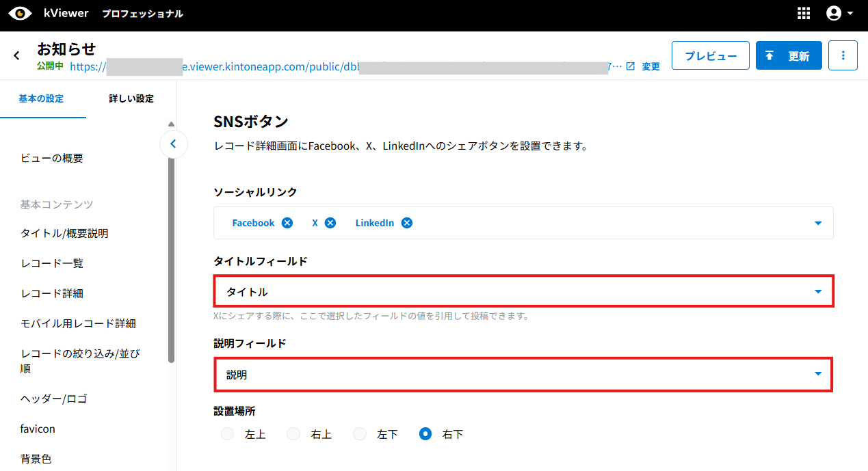Screen dimensions: 868x471
Task: Open the user account menu
Action: pyautogui.click(x=839, y=14)
